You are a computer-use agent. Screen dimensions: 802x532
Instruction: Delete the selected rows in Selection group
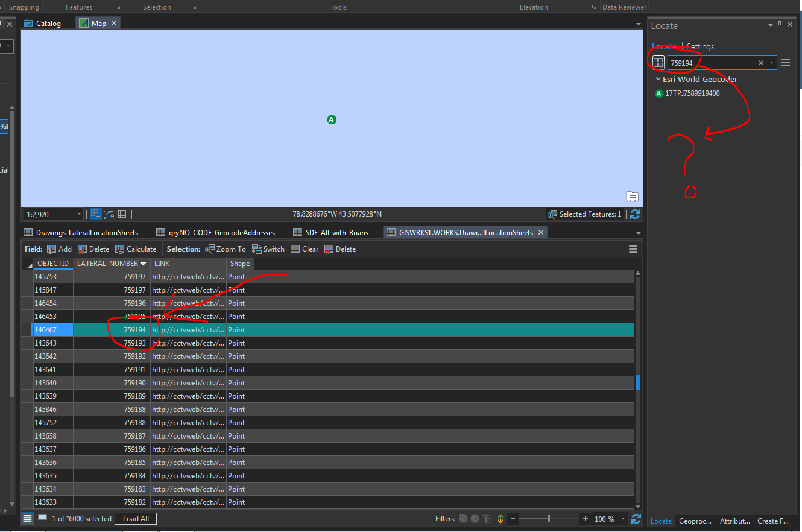point(340,249)
